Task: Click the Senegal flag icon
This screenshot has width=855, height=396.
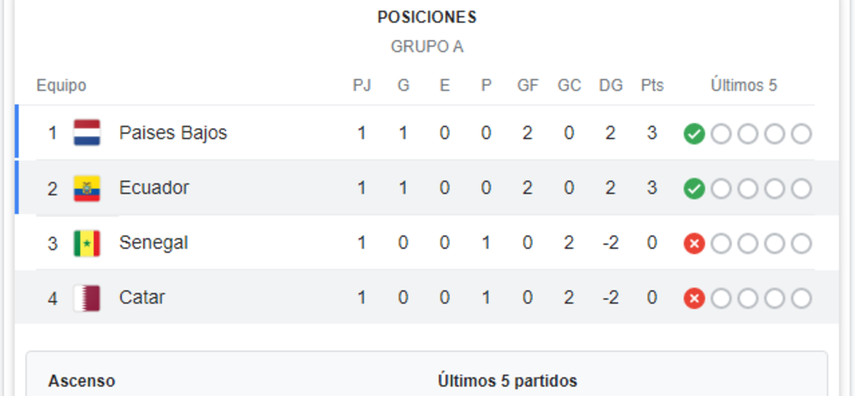Action: click(x=87, y=243)
